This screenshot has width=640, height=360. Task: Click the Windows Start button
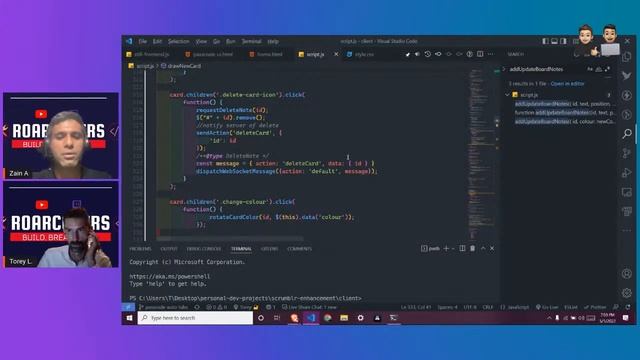click(x=129, y=318)
